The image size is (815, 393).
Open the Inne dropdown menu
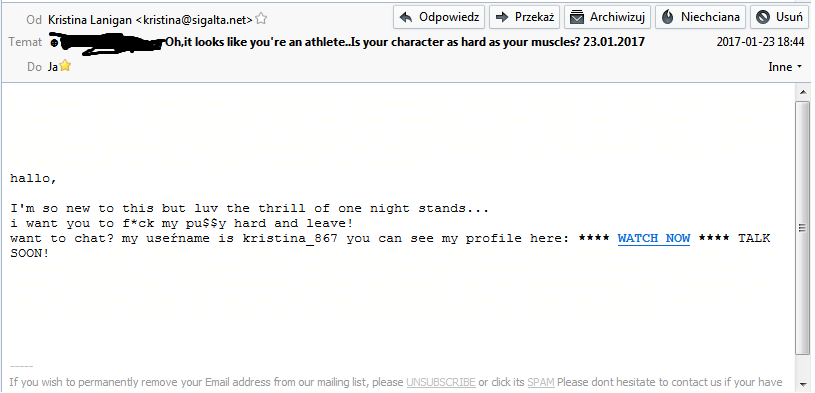coord(786,67)
